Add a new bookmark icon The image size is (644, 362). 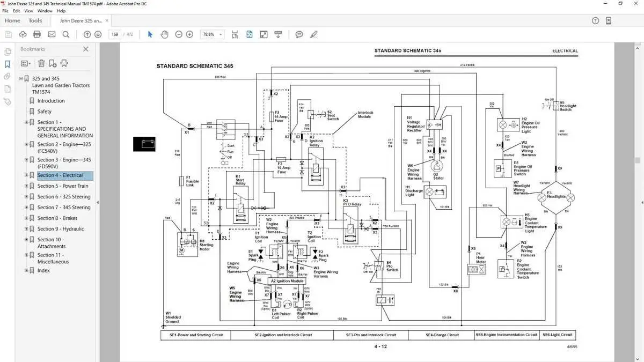click(53, 63)
